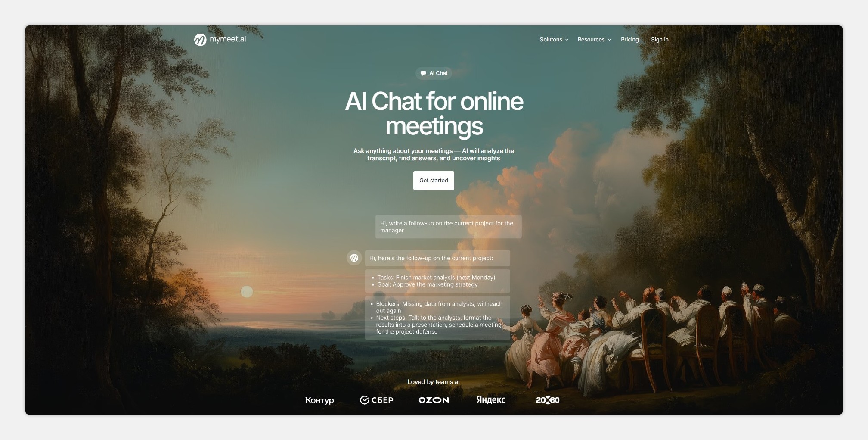Expand the Solutons dropdown chevron

tap(567, 40)
